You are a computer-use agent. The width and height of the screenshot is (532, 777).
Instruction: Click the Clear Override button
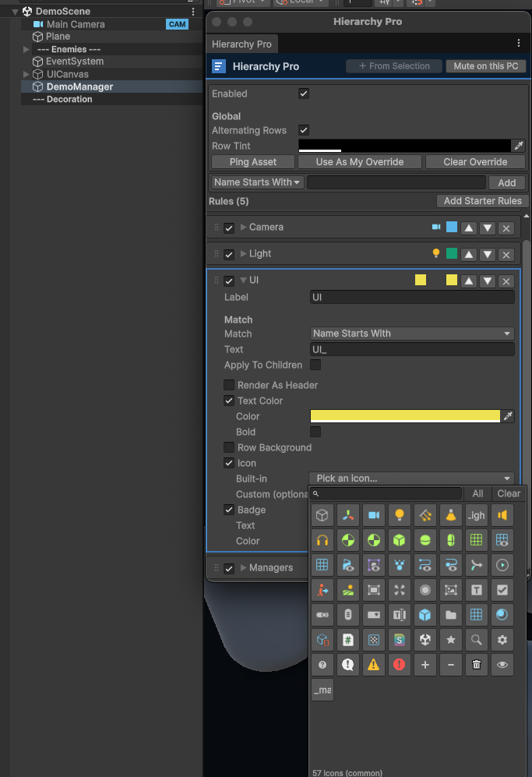point(475,162)
